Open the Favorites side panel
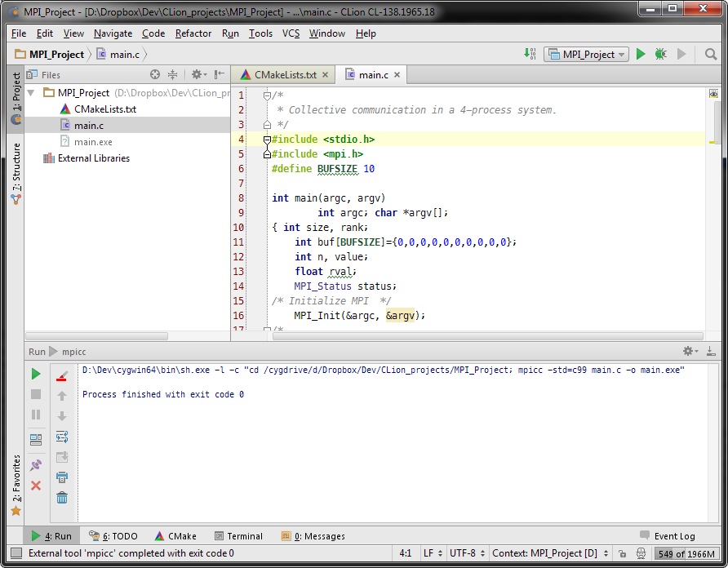The image size is (728, 568). pyautogui.click(x=16, y=485)
